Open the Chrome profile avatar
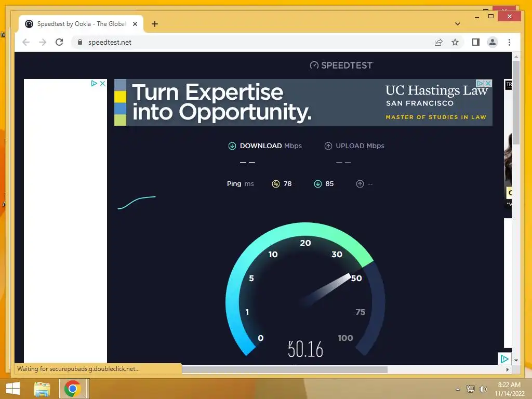 coord(493,42)
